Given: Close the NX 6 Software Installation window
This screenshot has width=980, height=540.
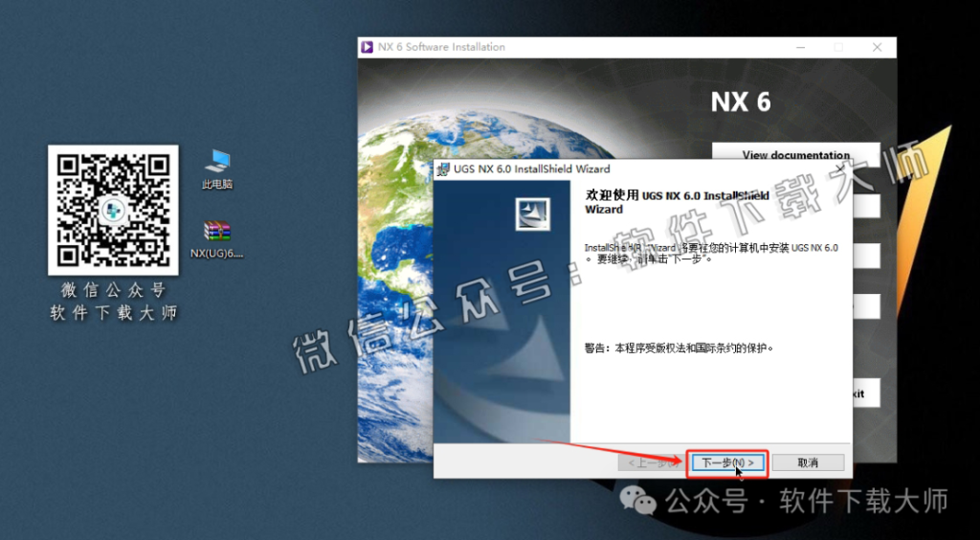Looking at the screenshot, I should click(x=878, y=48).
